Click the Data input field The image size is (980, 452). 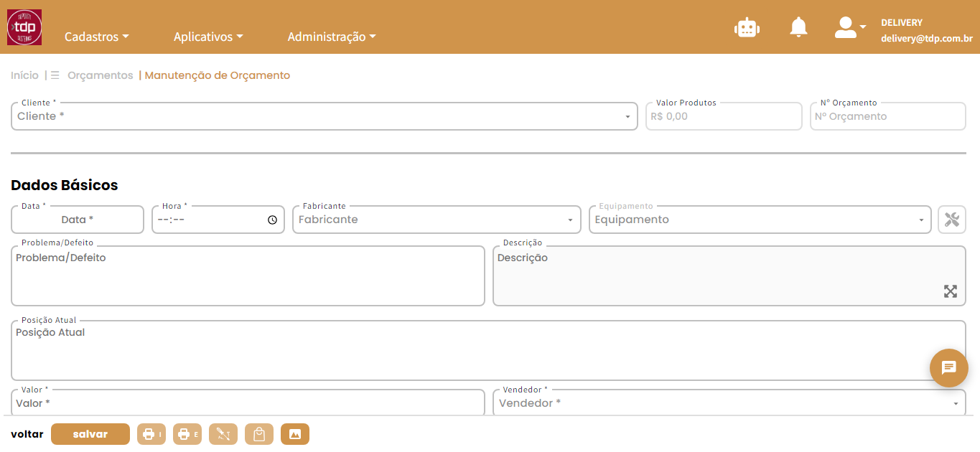coord(78,220)
